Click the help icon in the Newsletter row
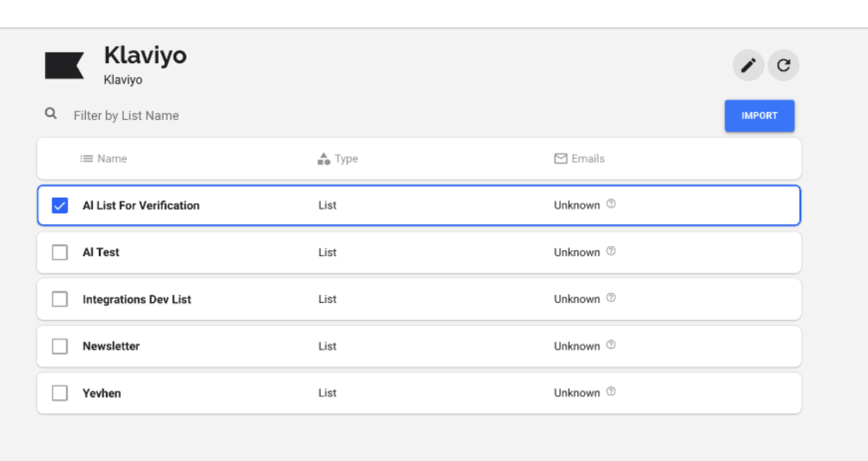The width and height of the screenshot is (868, 461). 612,345
